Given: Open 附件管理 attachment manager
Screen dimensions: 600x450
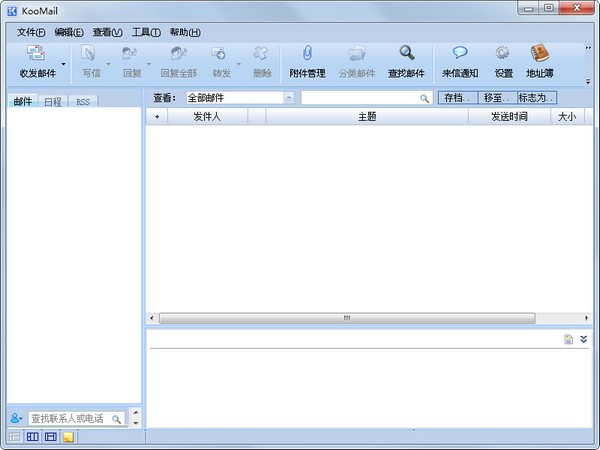Looking at the screenshot, I should (307, 55).
